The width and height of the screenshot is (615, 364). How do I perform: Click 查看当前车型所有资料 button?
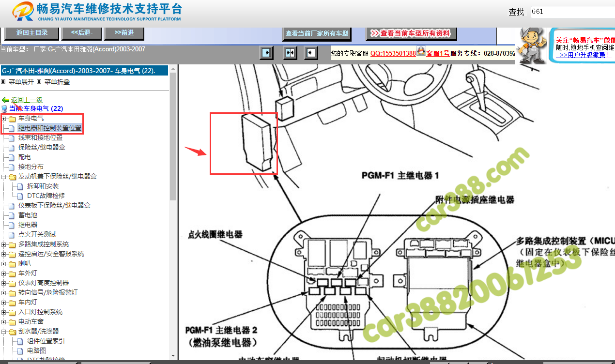[411, 33]
